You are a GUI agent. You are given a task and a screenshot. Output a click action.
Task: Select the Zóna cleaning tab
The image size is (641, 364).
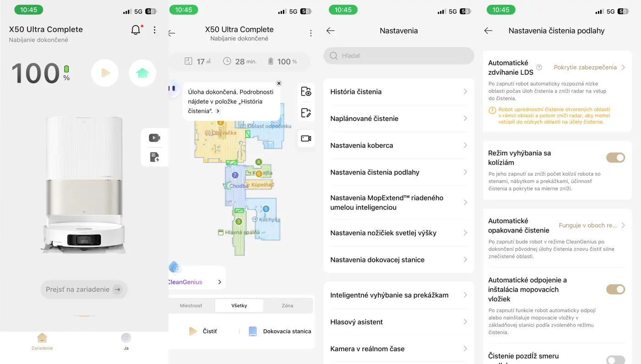(287, 305)
